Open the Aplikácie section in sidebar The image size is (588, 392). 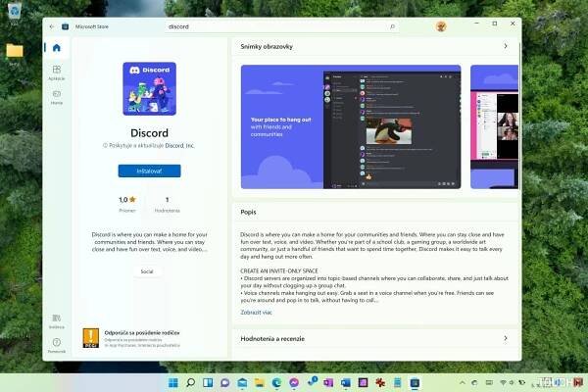(x=57, y=72)
